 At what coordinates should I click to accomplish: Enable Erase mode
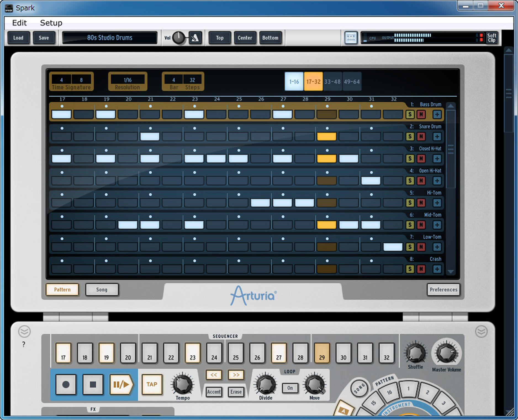coord(236,392)
